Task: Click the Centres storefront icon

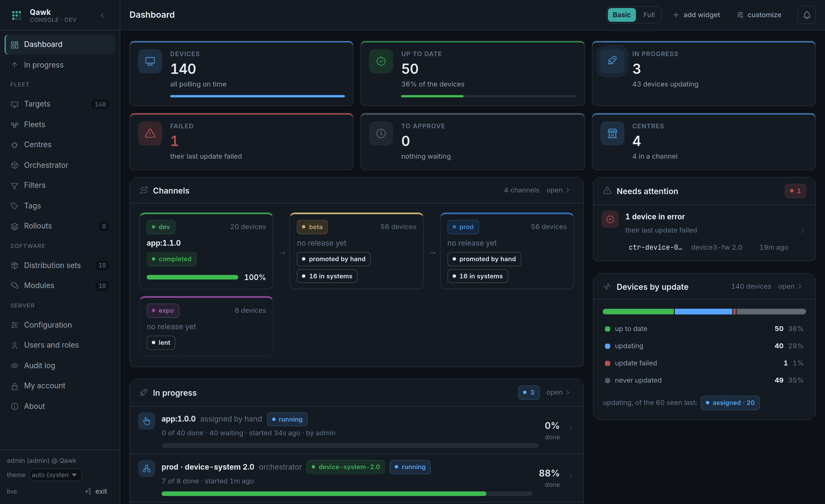Action: [612, 133]
